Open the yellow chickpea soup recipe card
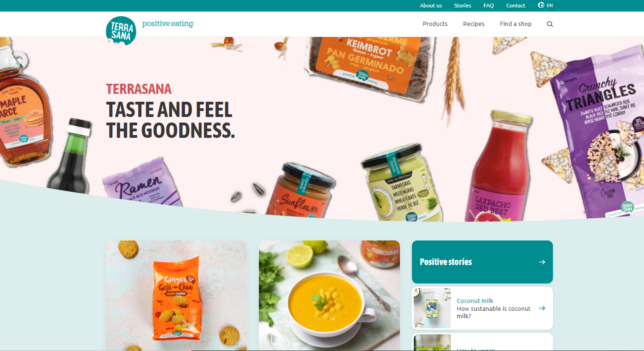644x351 pixels. [329, 296]
